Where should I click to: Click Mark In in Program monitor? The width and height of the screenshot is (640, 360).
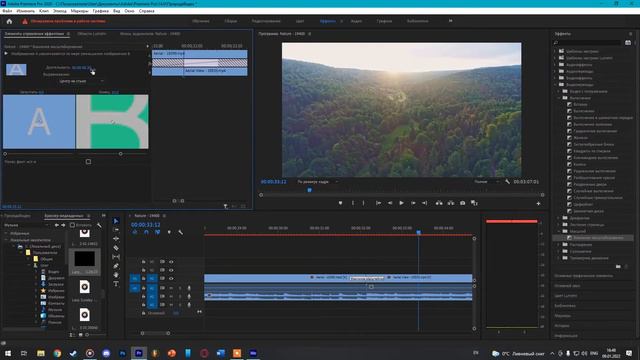pos(353,203)
